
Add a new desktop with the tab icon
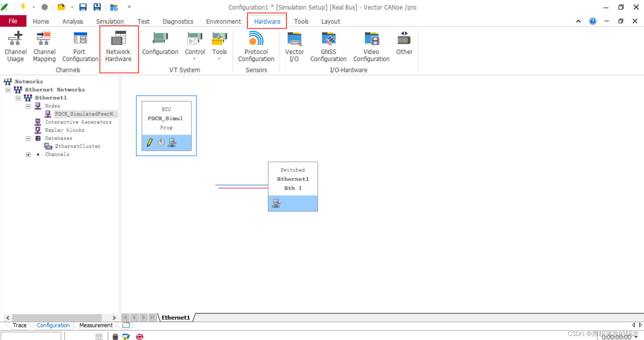click(x=126, y=325)
